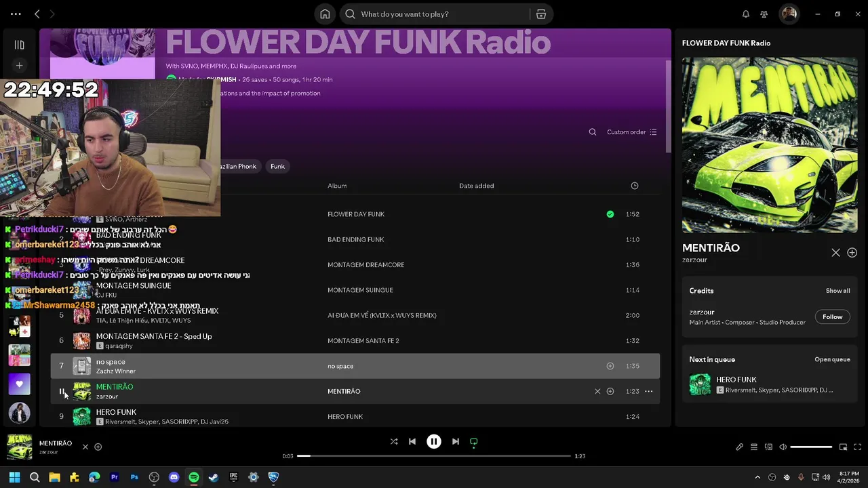Open Steam from the taskbar
The height and width of the screenshot is (488, 868).
pos(214,477)
